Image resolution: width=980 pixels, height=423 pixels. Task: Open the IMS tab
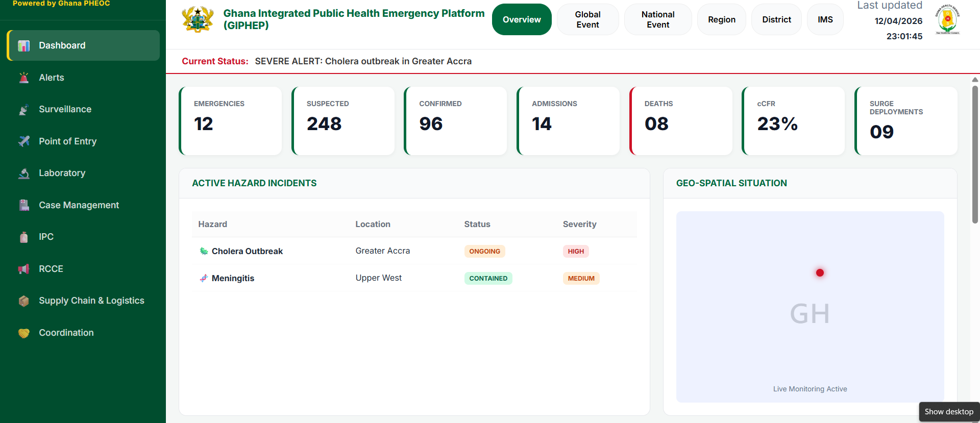[825, 19]
